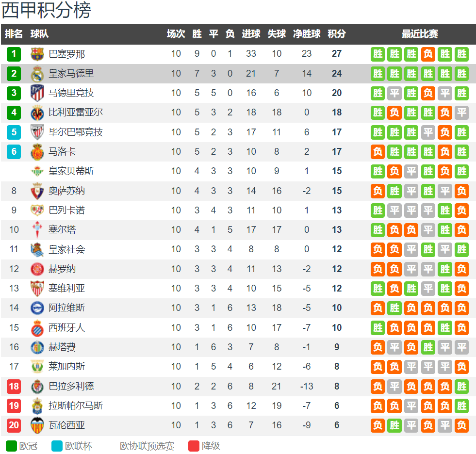Viewport: 476px width, 454px height.
Task: Click the Atlético Madrid crest icon
Action: [x=37, y=93]
